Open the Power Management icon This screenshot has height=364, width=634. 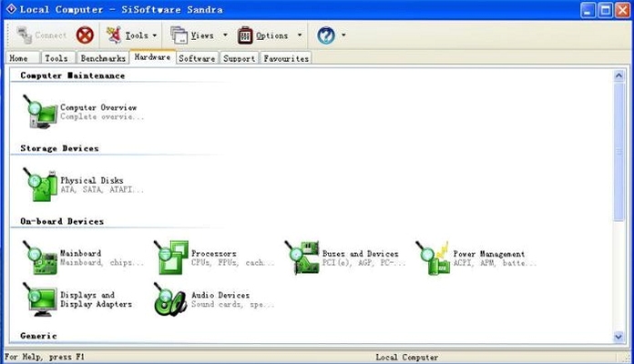(x=433, y=258)
